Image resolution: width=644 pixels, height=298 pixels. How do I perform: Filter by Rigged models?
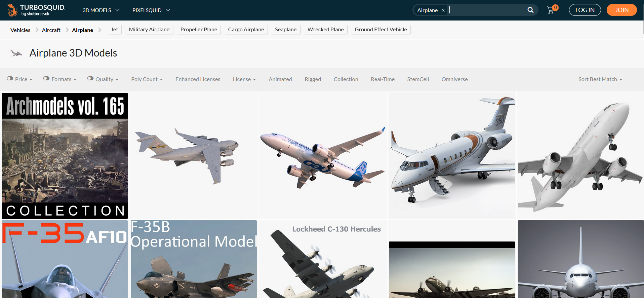(313, 79)
